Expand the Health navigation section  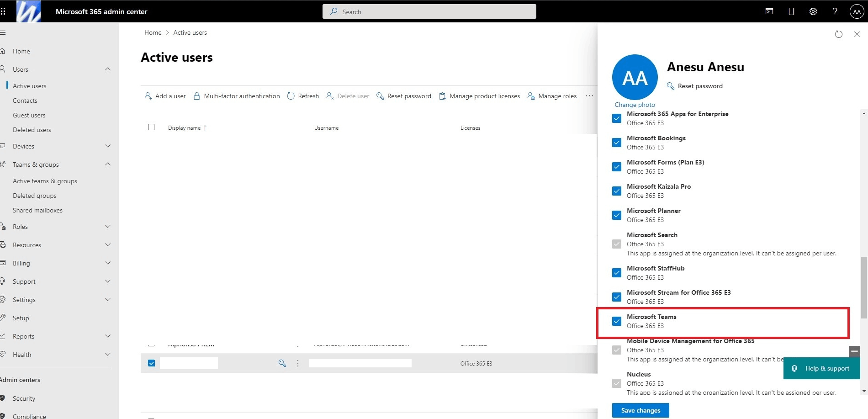(x=108, y=355)
